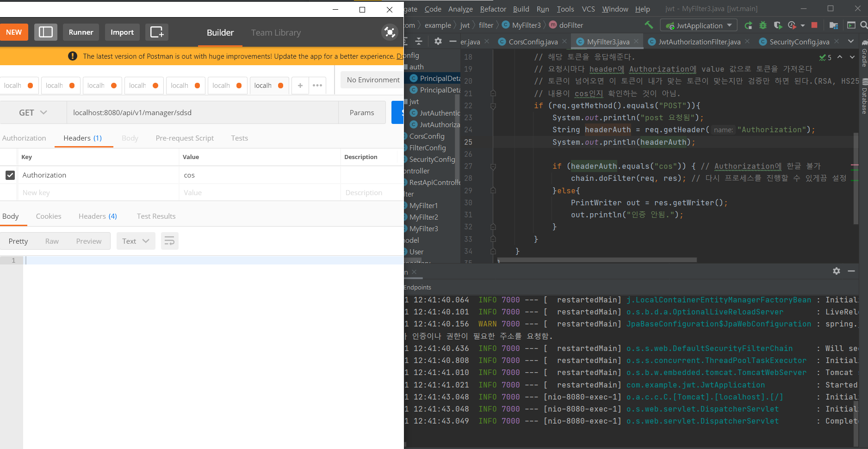Click the 'cos' header value cell
868x449 pixels.
260,175
